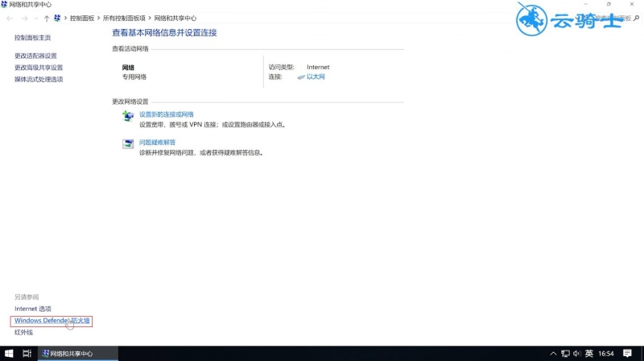Expand chevron after 所有控制面板项 breadcrumb
This screenshot has width=644, height=361.
150,18
